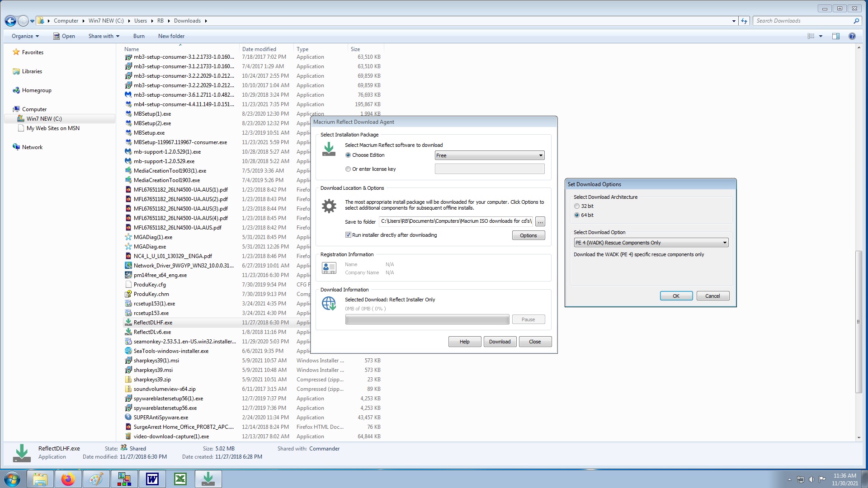Click the browse (...) button for save folder
The image size is (868, 488).
point(540,222)
